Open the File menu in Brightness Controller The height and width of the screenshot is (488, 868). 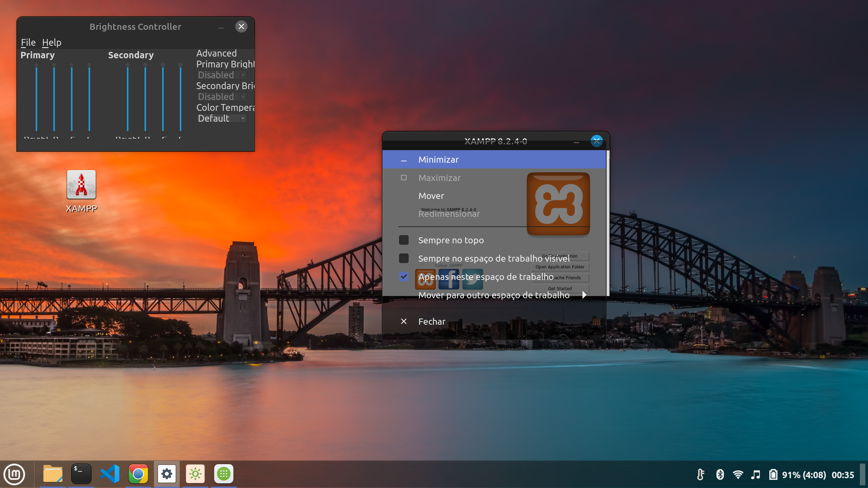[28, 42]
